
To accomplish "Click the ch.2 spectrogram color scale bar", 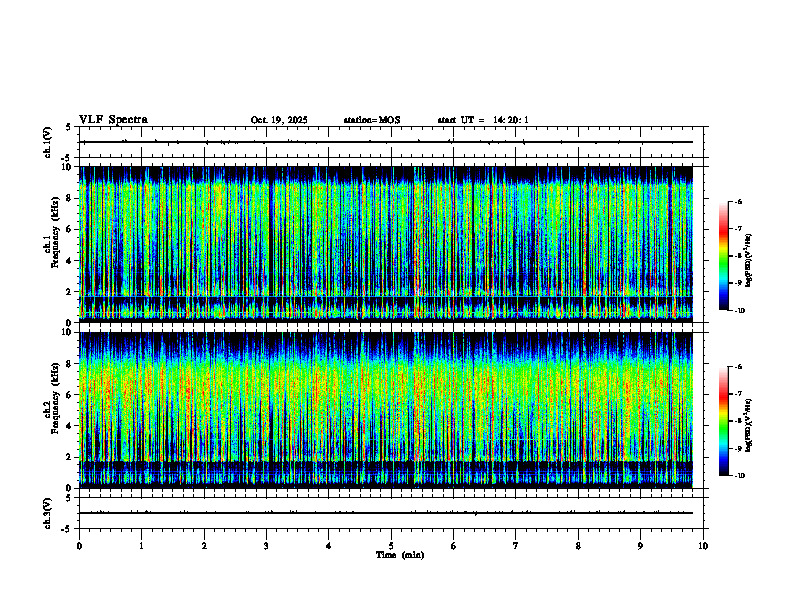I will 723,421.
